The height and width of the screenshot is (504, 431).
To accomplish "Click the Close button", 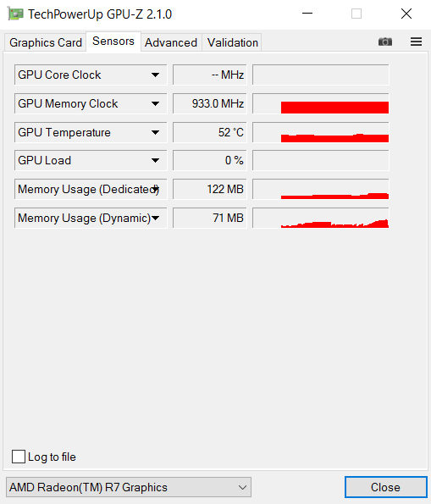I will [x=385, y=487].
